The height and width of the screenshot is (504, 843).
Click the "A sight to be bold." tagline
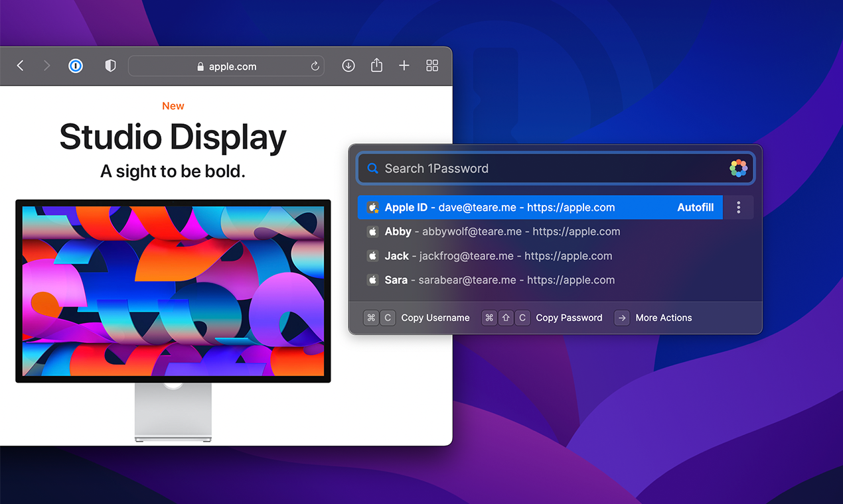(x=173, y=172)
